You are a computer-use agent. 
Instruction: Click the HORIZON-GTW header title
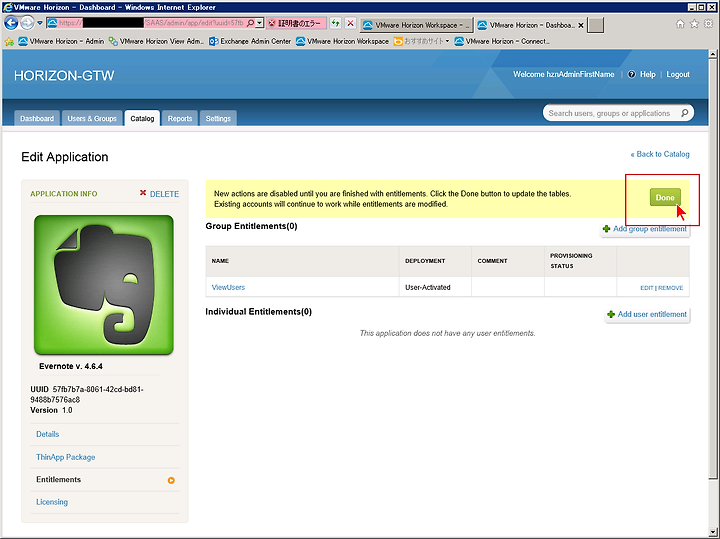pos(64,75)
